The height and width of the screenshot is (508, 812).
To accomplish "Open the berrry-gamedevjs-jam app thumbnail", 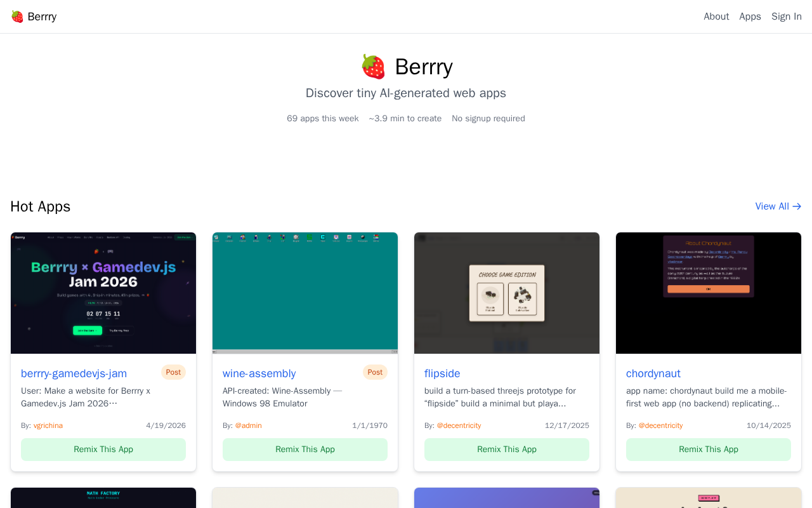I will click(x=103, y=293).
